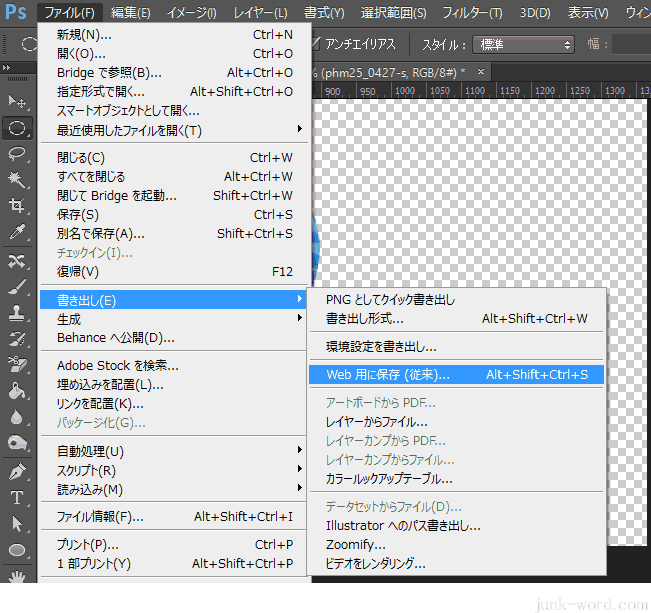Choose レイヤーからファイル... entry
Viewport: 651px width, 613px height.
pos(456,422)
